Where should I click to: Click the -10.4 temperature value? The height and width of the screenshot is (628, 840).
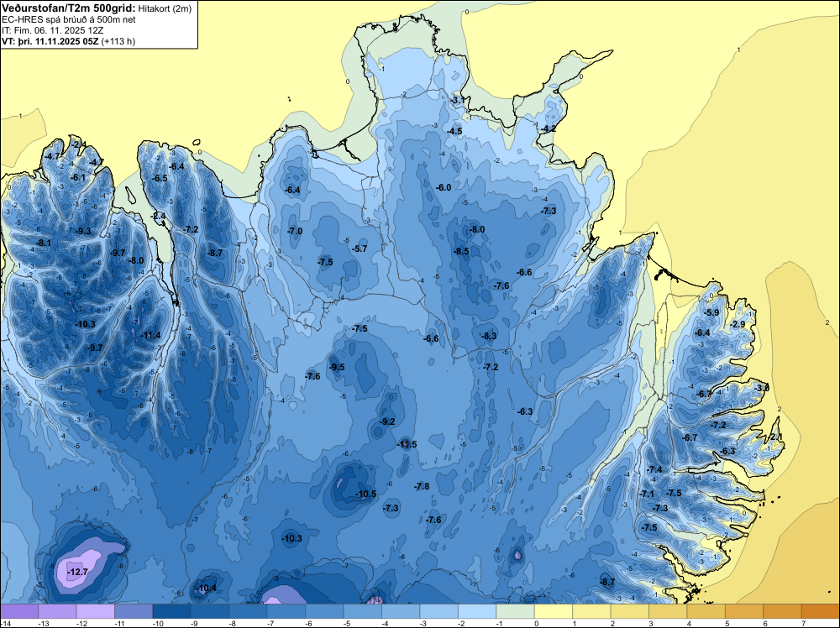point(207,589)
